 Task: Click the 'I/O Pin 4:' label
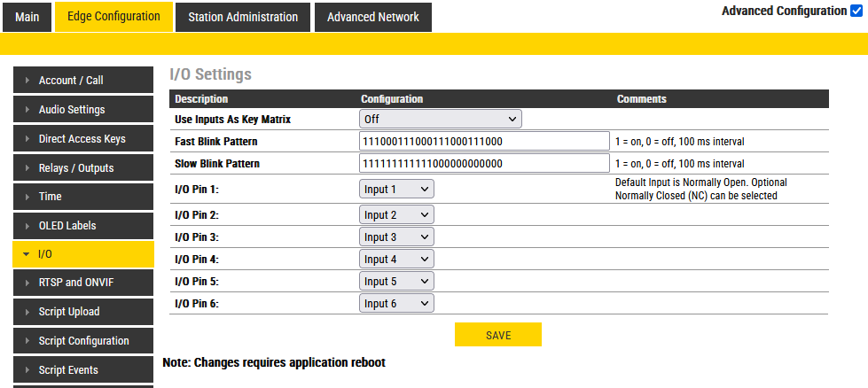197,260
